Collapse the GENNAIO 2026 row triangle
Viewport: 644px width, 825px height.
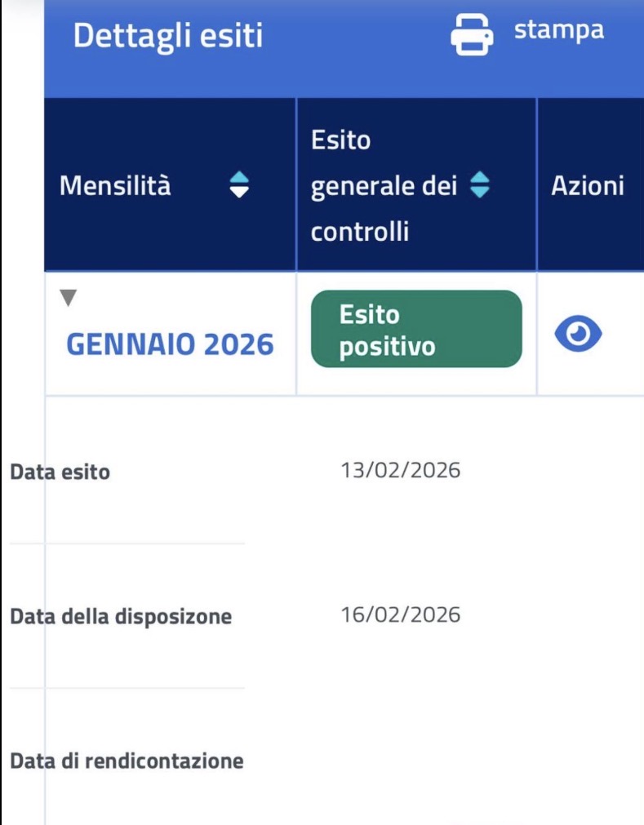click(69, 299)
